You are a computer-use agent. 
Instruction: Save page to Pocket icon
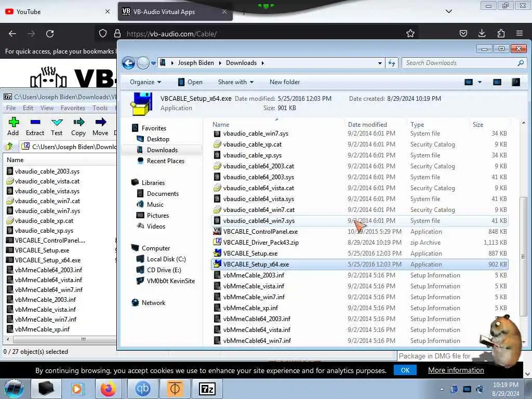coord(463,33)
